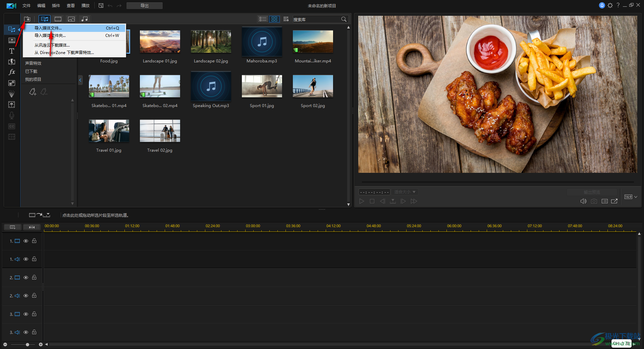Image resolution: width=644 pixels, height=349 pixels.
Task: Toggle visibility of audio track 1
Action: click(26, 259)
